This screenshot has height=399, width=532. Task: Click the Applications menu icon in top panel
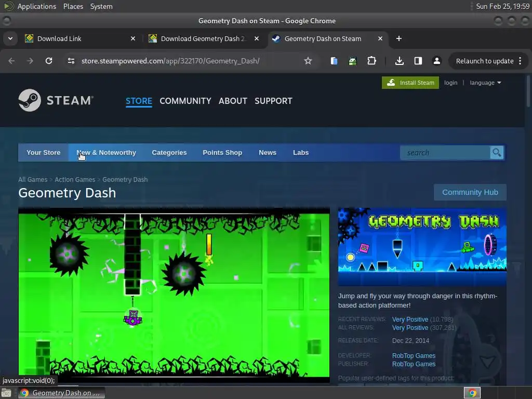pyautogui.click(x=8, y=6)
